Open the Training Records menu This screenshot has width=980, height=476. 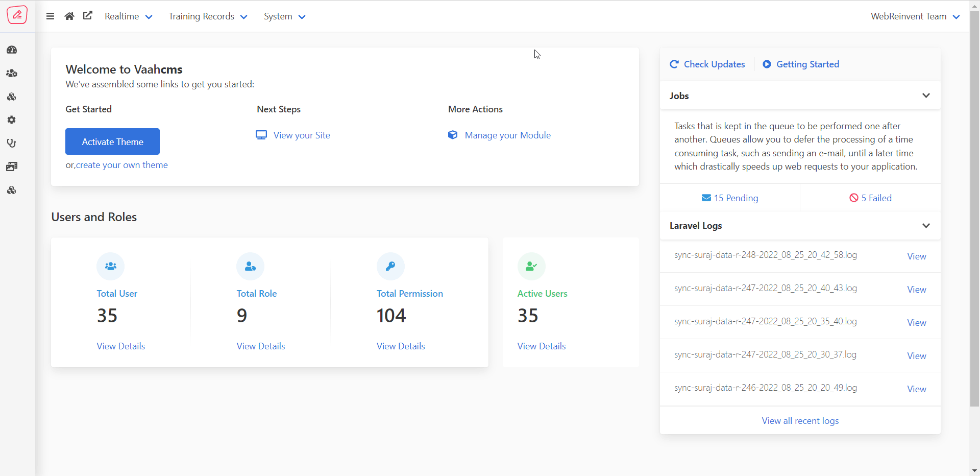point(208,16)
